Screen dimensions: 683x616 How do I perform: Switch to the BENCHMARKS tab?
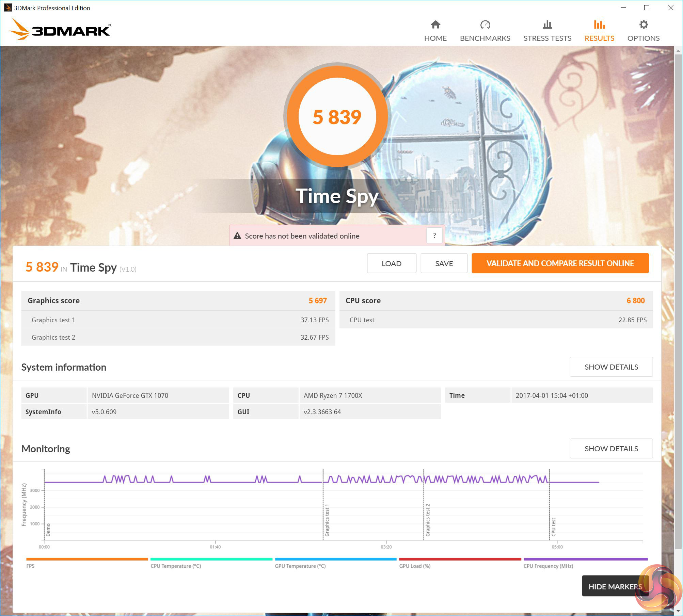click(x=485, y=38)
